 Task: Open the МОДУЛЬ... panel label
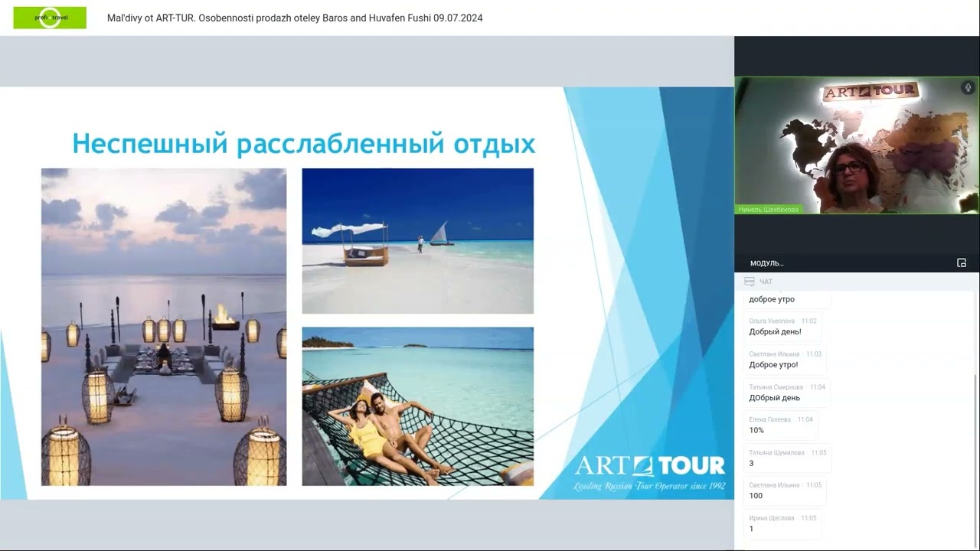tap(766, 263)
